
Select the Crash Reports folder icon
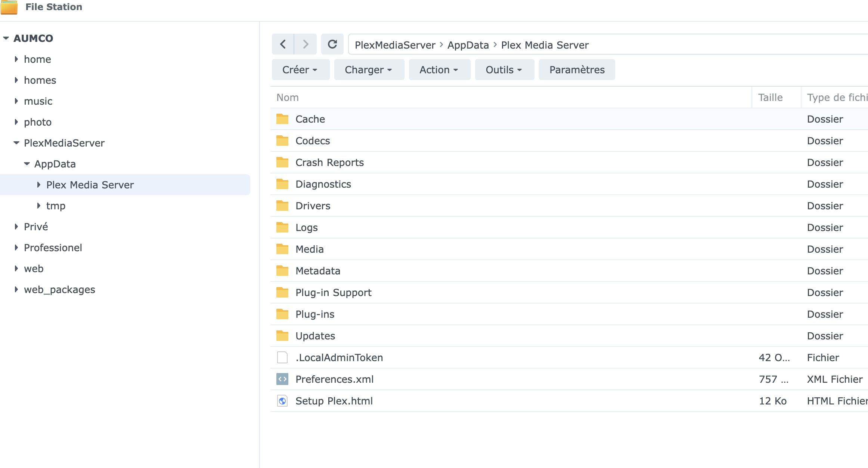point(282,162)
